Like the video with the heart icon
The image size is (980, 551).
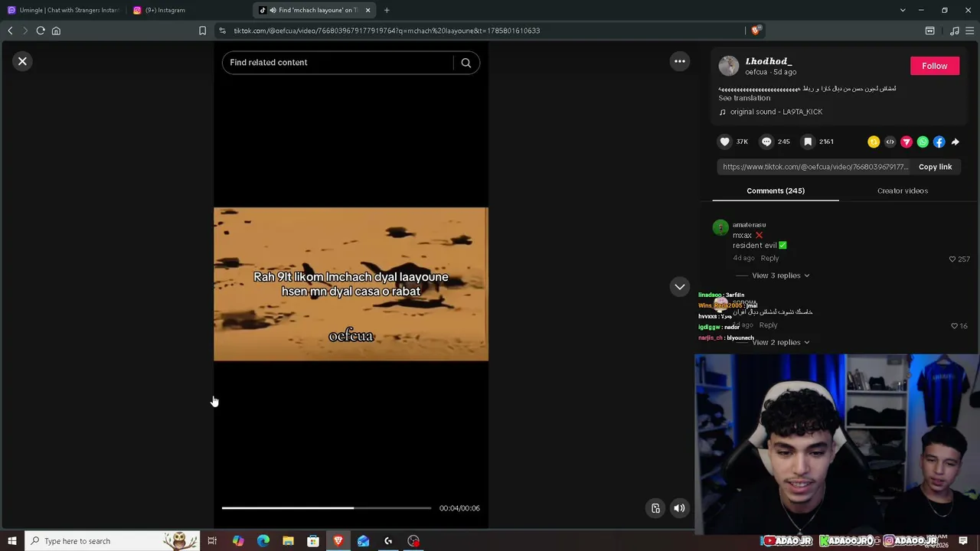[724, 142]
